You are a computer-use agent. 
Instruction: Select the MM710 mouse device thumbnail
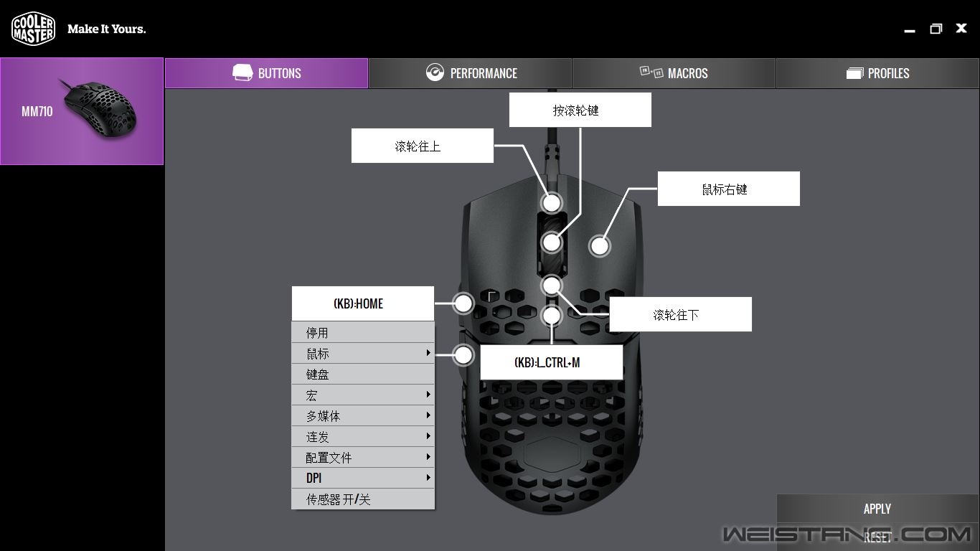pos(82,111)
